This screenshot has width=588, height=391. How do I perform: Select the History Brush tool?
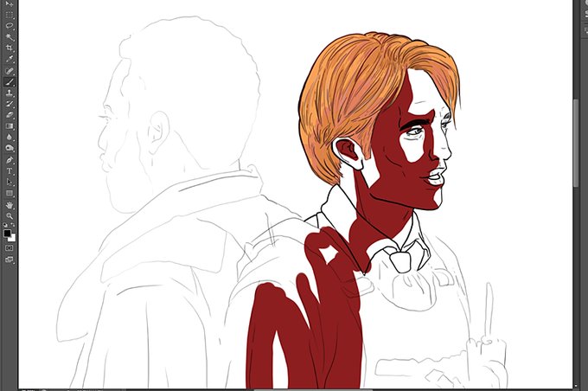pyautogui.click(x=9, y=104)
